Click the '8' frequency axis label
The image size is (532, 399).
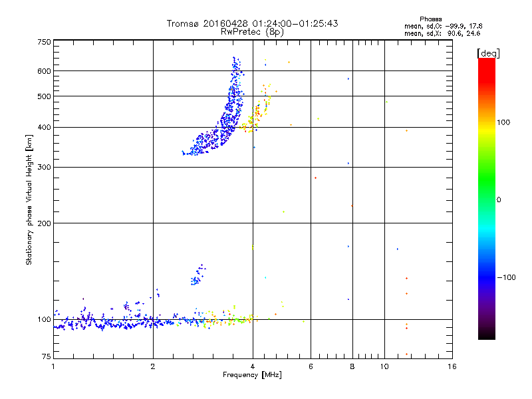coord(352,366)
